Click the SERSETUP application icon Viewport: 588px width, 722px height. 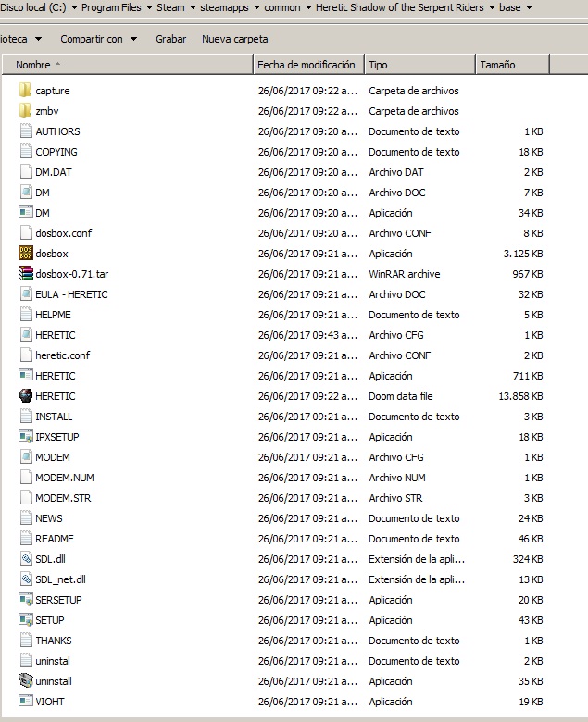pos(26,600)
